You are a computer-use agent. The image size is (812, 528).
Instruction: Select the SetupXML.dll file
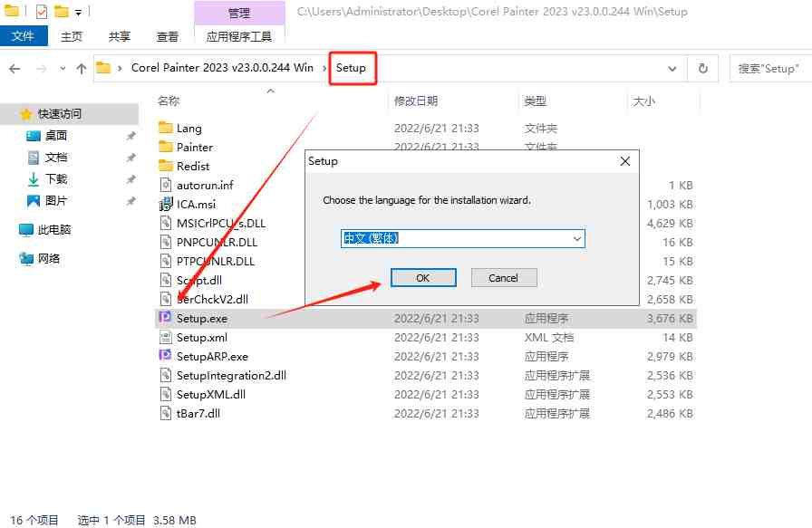coord(208,394)
